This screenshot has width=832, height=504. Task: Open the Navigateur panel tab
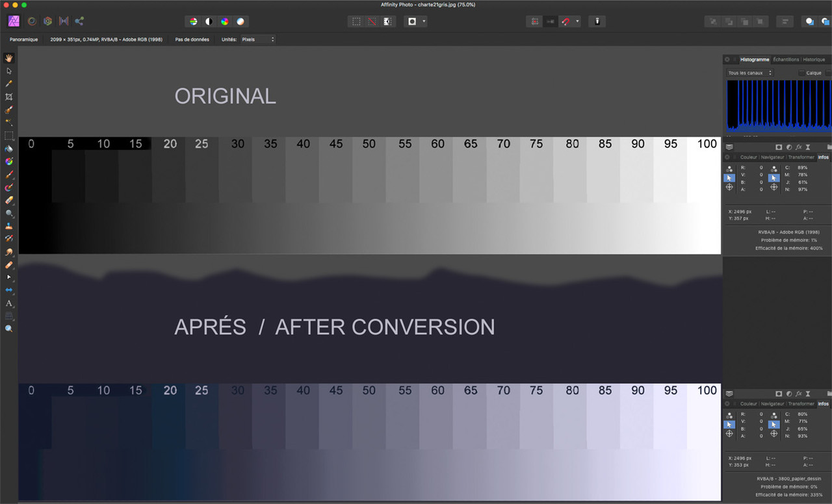coord(773,157)
